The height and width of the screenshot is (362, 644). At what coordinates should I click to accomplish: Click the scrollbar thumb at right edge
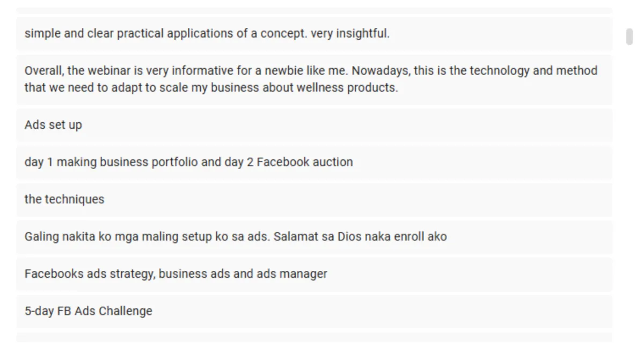click(630, 36)
